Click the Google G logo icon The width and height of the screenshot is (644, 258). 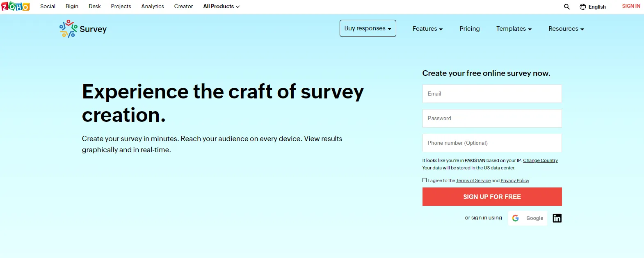516,218
